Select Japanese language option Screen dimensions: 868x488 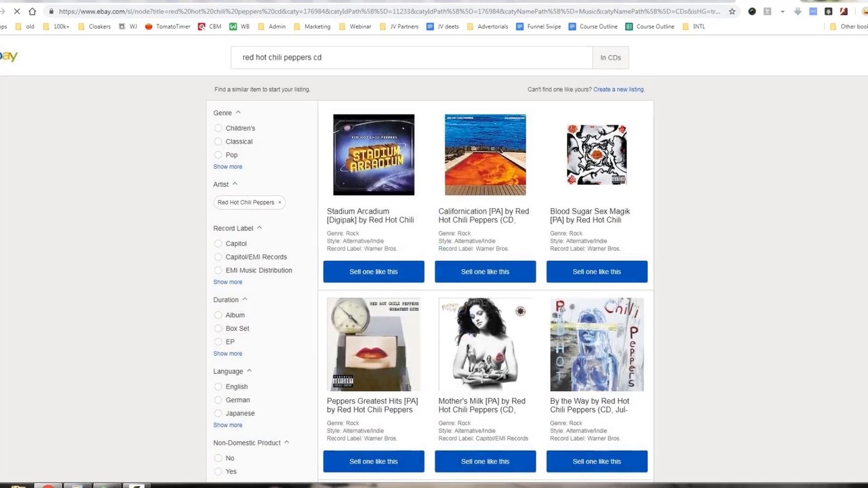click(x=218, y=413)
